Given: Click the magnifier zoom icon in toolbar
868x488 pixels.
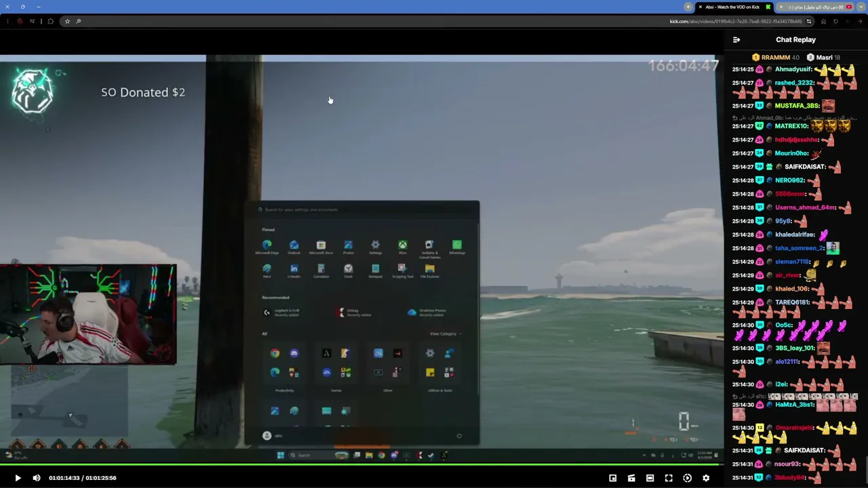Looking at the screenshot, I should [79, 22].
